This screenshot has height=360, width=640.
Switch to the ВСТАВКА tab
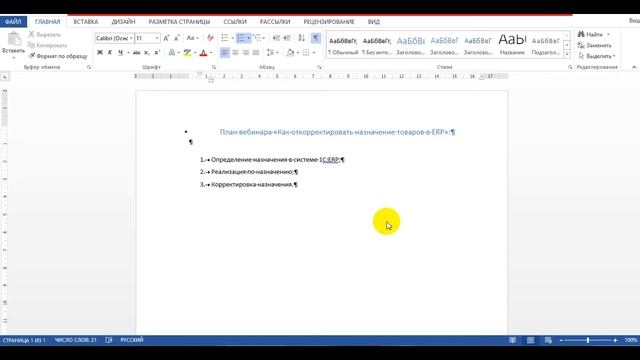pyautogui.click(x=86, y=22)
